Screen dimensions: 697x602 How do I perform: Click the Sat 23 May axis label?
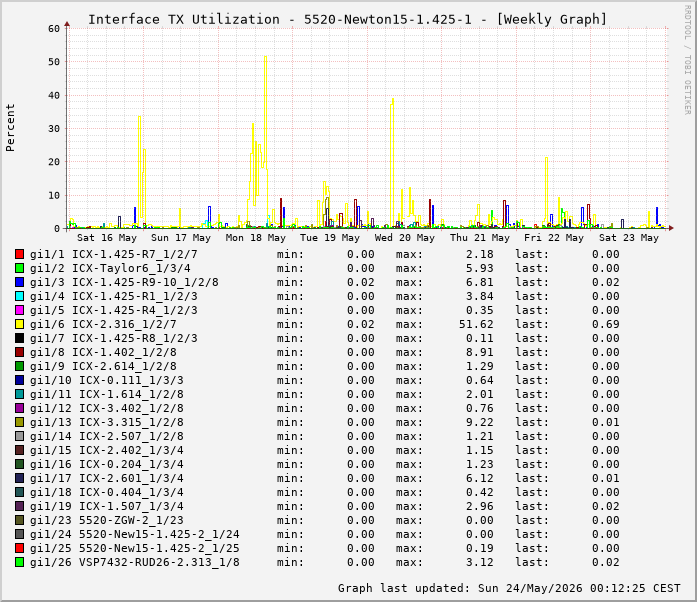pyautogui.click(x=629, y=238)
